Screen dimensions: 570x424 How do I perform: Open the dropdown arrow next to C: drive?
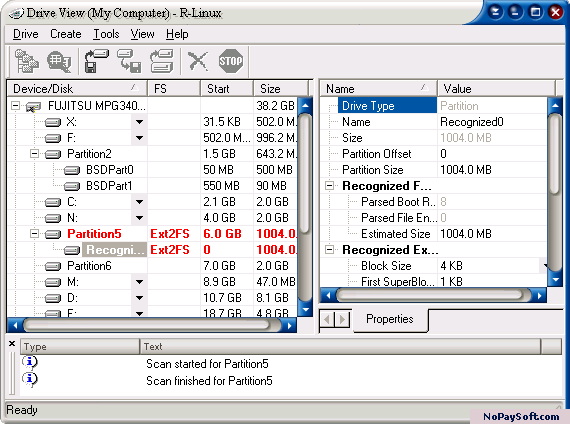tap(139, 202)
